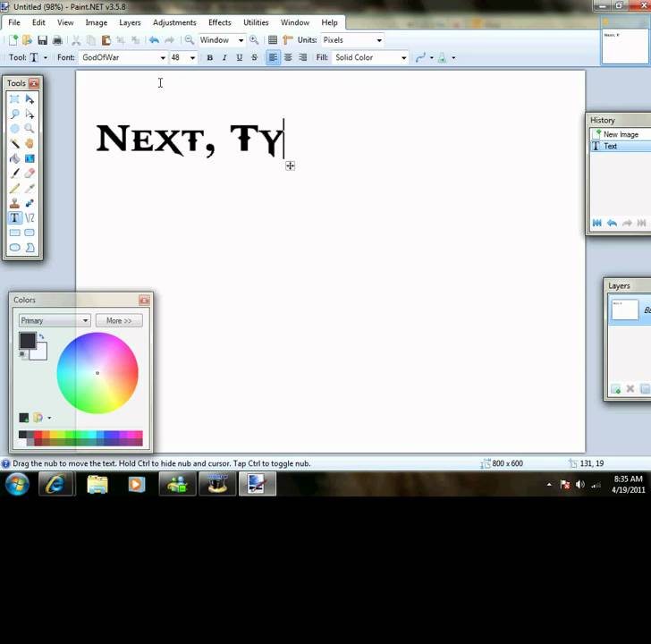Select the Zoom tool in Tools panel

30,129
